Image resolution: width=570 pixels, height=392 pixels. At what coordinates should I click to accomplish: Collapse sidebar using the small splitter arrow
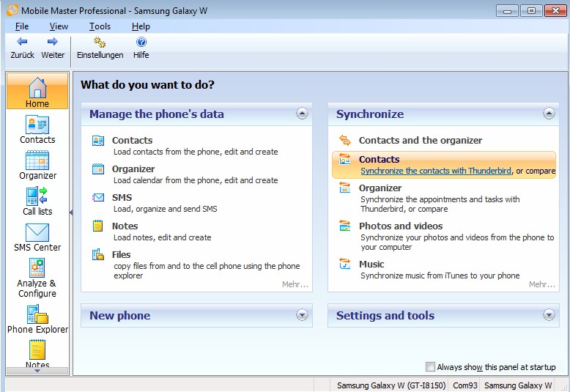71,212
